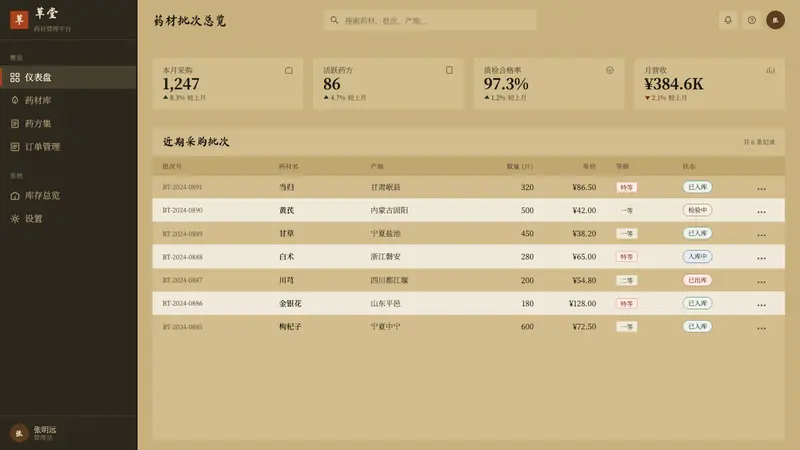Open more options for batch BT-2024-0886
This screenshot has width=800, height=450.
pos(761,304)
